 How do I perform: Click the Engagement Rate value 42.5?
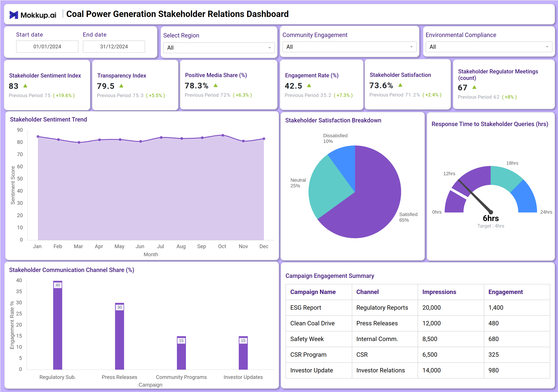pyautogui.click(x=293, y=86)
